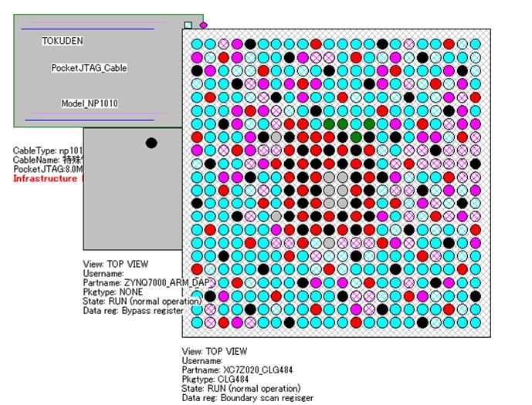Viewport: 532px width, 405px height.
Task: Click the leftmost green pin on the chip
Action: pyautogui.click(x=330, y=123)
